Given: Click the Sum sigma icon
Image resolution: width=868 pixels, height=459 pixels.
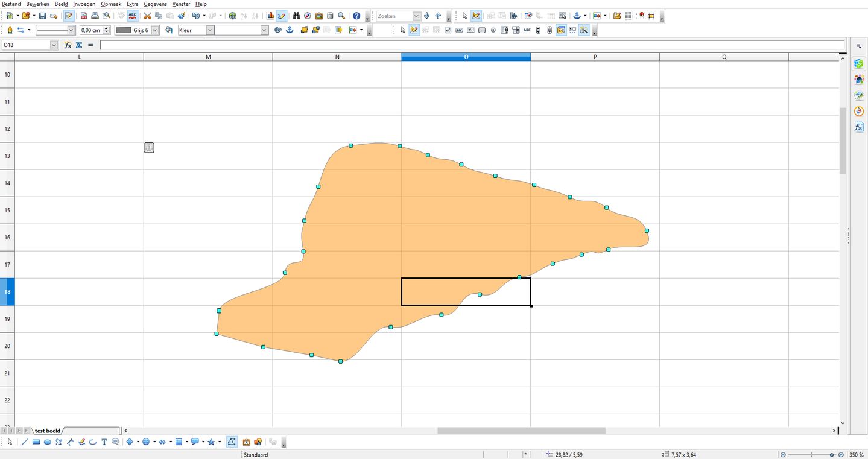Looking at the screenshot, I should tap(79, 45).
